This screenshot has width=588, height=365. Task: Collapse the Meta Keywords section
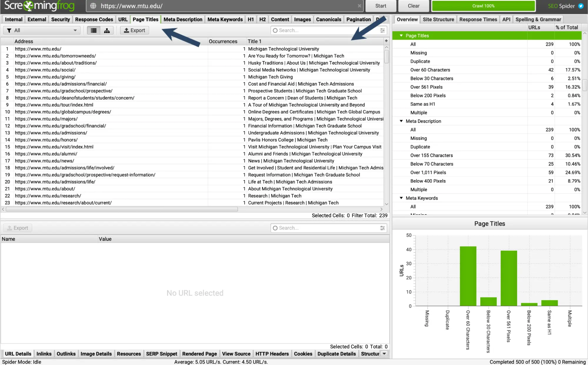click(401, 198)
